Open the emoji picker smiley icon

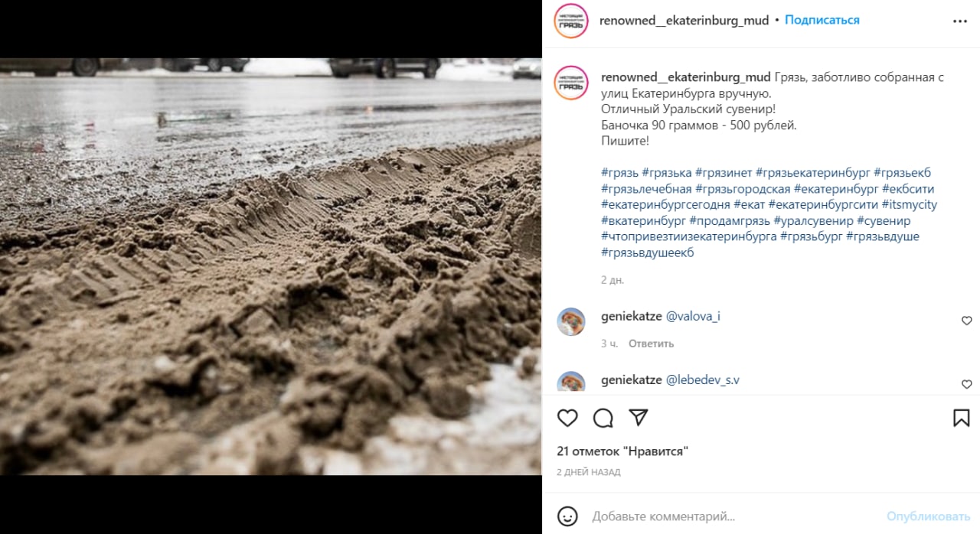click(x=567, y=516)
